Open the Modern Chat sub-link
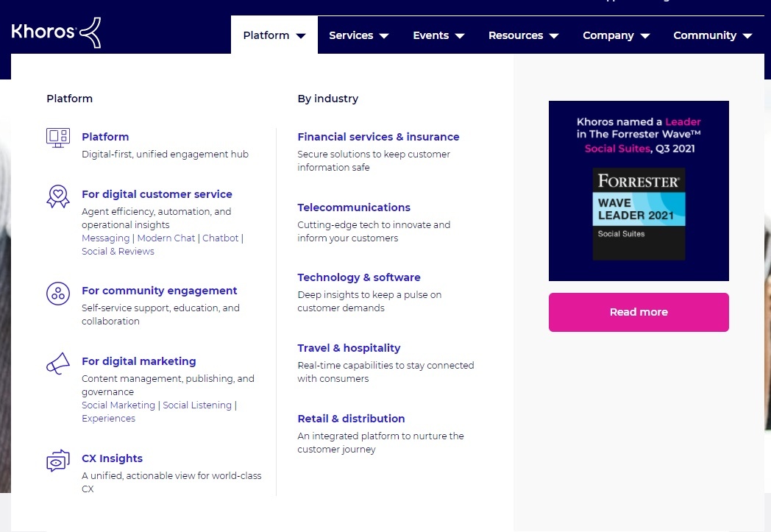Viewport: 771px width, 532px height. click(x=166, y=238)
